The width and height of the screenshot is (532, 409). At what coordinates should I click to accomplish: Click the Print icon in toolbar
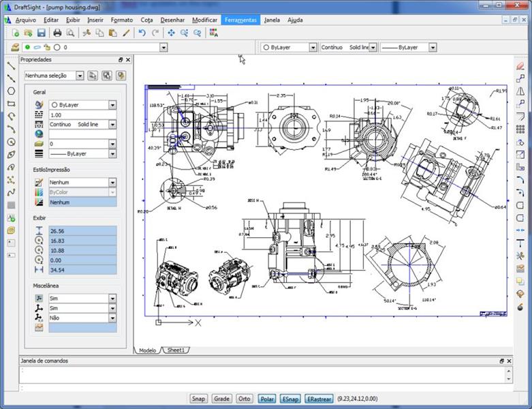(57, 33)
